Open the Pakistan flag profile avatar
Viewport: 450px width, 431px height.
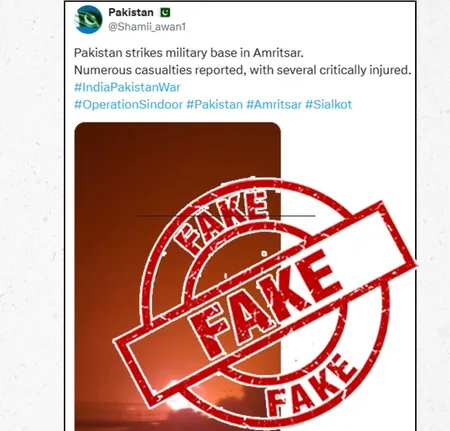89,19
